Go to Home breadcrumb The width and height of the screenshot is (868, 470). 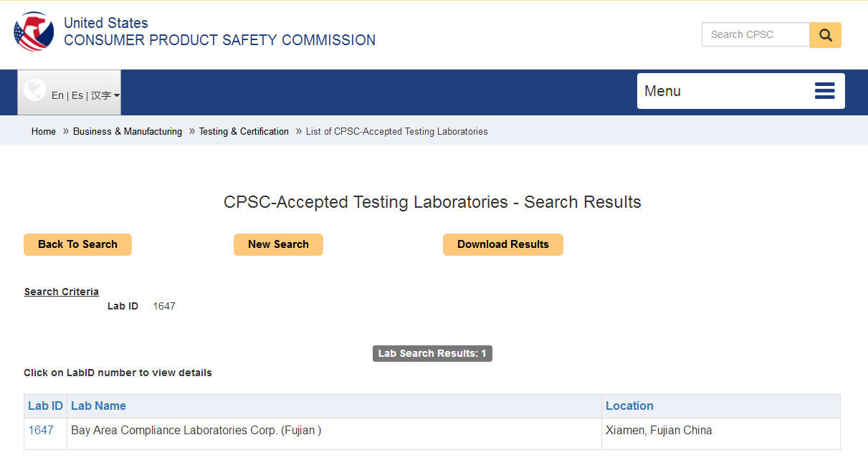pyautogui.click(x=44, y=132)
